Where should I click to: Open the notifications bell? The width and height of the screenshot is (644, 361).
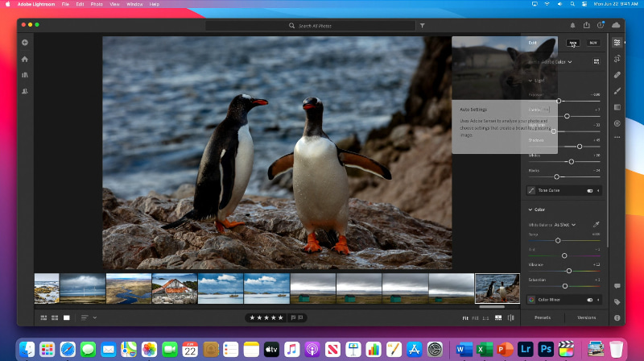[572, 26]
